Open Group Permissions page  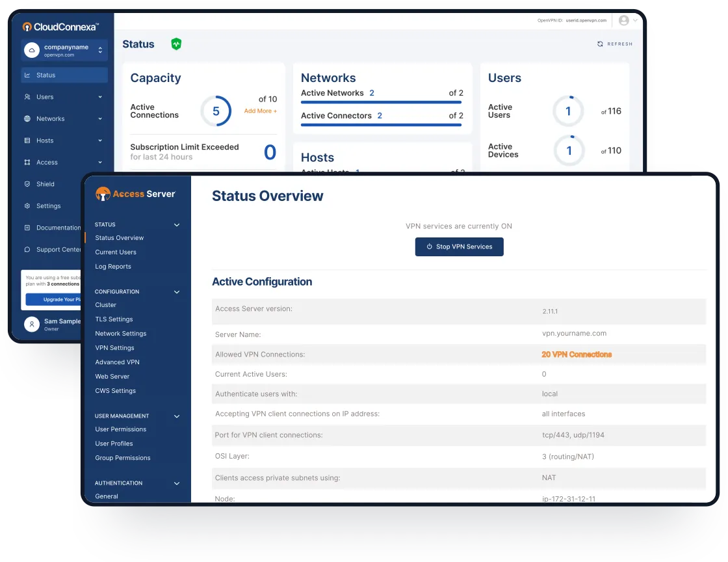[123, 458]
